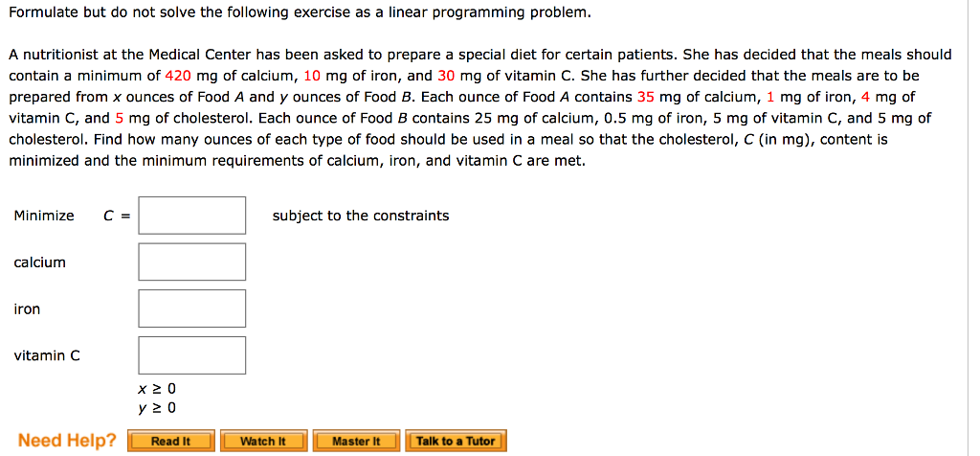Click the red 35 calcium value
The image size is (980, 456).
point(646,98)
